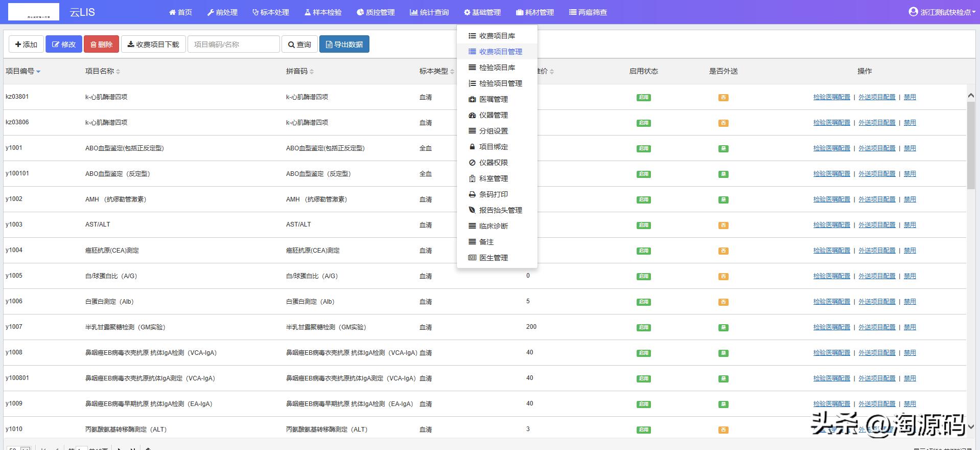The image size is (980, 450).
Task: Click the printer icon for 条码打印
Action: pos(472,194)
